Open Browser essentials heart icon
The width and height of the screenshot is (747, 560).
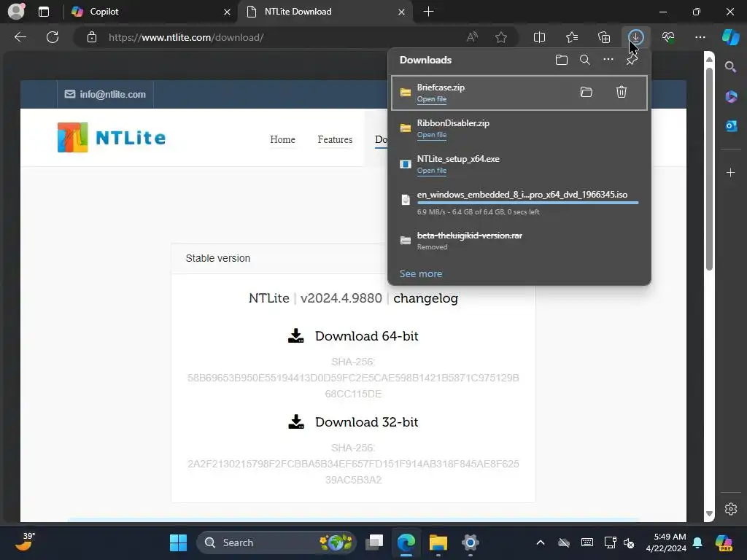point(668,37)
